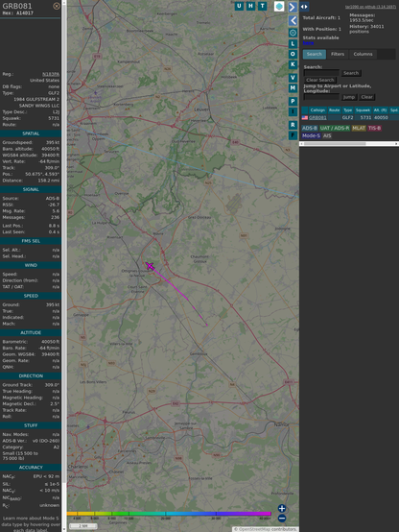Sort table by Squawk column header
This screenshot has height=532, width=399.
click(x=363, y=110)
